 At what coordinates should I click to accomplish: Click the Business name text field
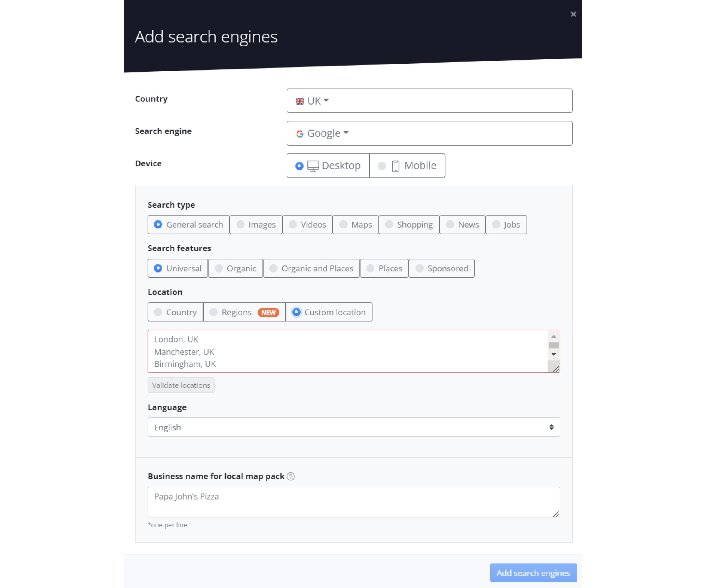354,502
